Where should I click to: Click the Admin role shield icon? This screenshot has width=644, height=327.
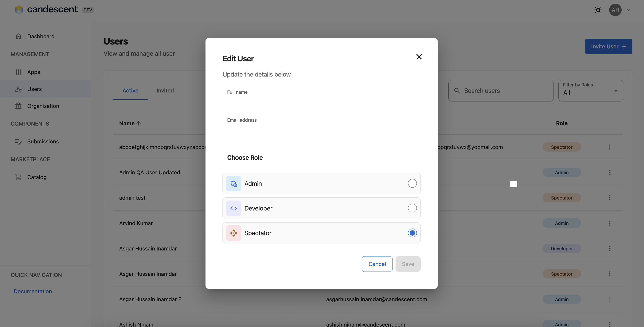point(233,184)
